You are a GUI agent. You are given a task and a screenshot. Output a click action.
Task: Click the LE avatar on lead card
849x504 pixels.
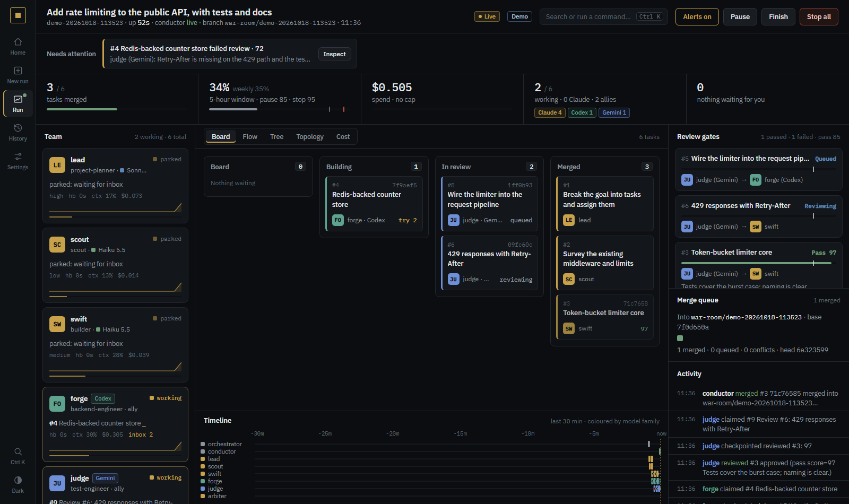[x=57, y=165]
